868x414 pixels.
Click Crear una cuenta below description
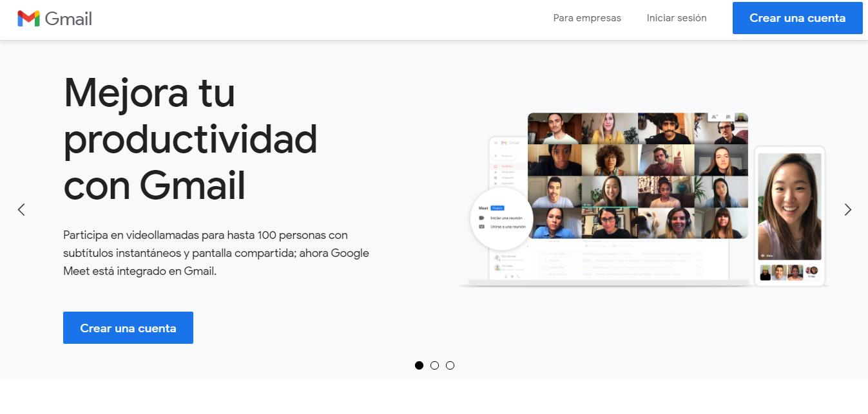pos(128,328)
